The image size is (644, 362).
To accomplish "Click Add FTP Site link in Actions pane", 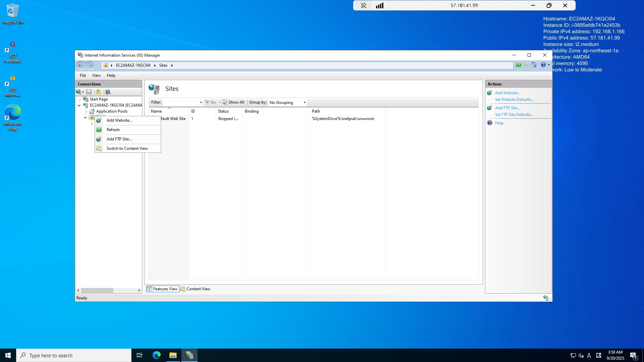I will (507, 108).
